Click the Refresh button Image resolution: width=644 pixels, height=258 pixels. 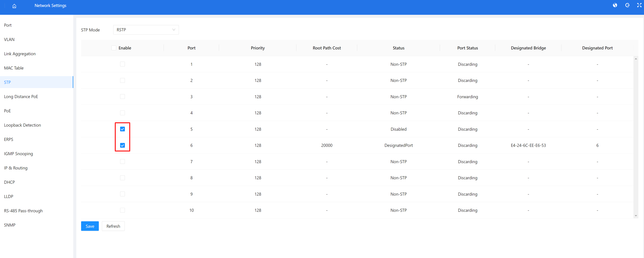pyautogui.click(x=113, y=226)
